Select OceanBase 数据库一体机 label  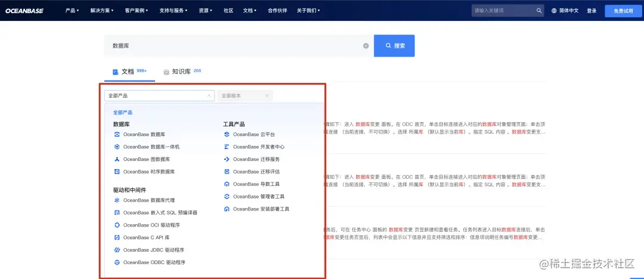point(151,147)
